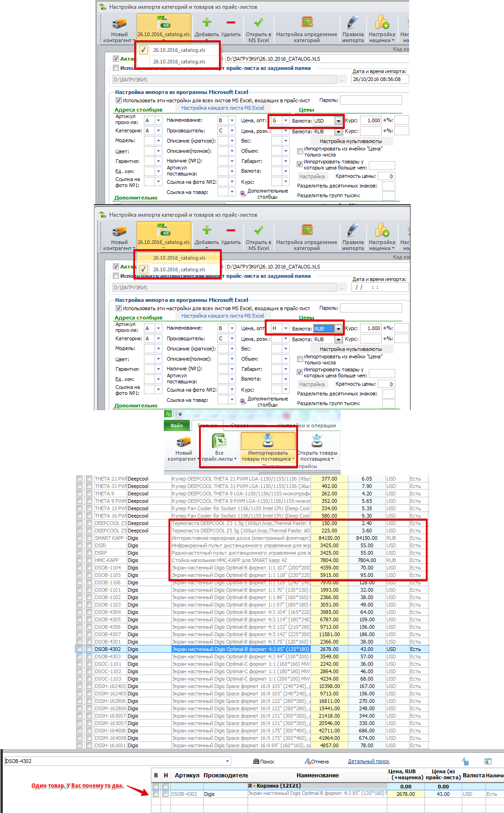The image size is (504, 813).
Task: Click the XLS catalog file icon, lower import window
Action: pyautogui.click(x=163, y=230)
